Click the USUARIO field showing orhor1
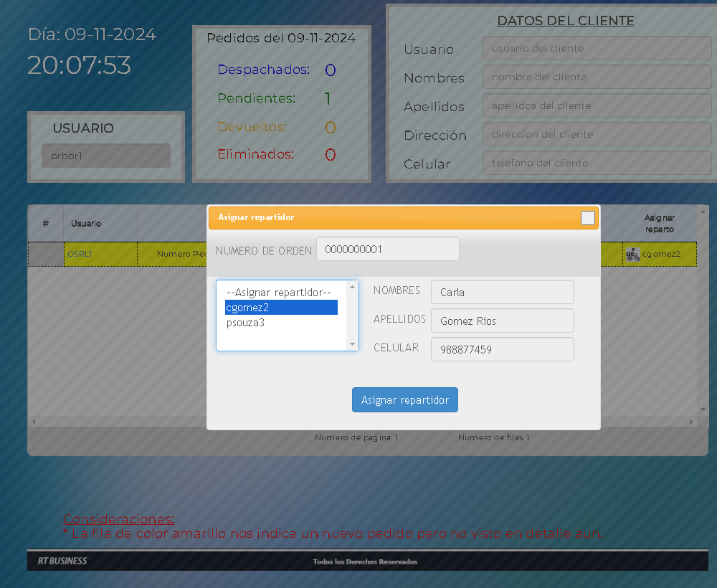Screen dimensions: 717x588 [x=106, y=156]
